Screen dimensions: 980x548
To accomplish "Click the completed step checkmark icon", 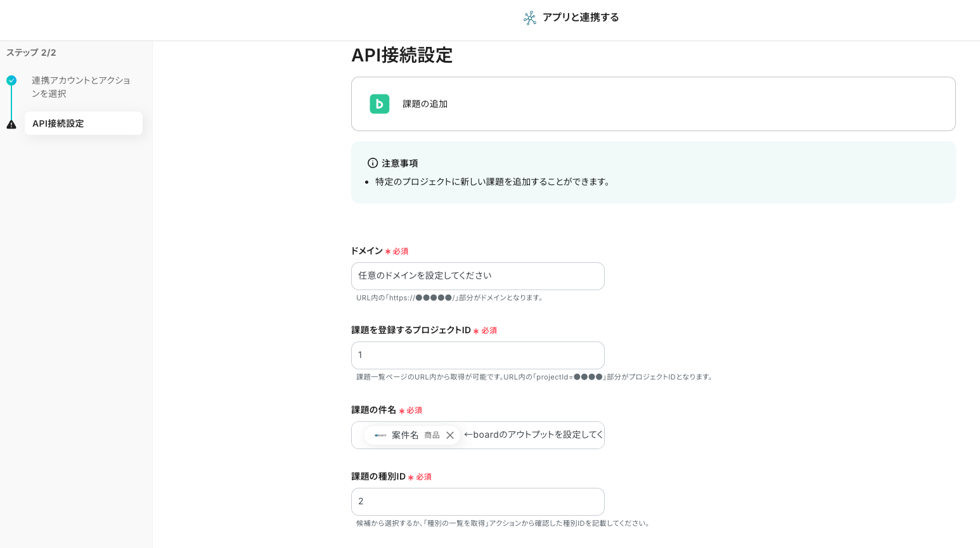I will coord(11,80).
